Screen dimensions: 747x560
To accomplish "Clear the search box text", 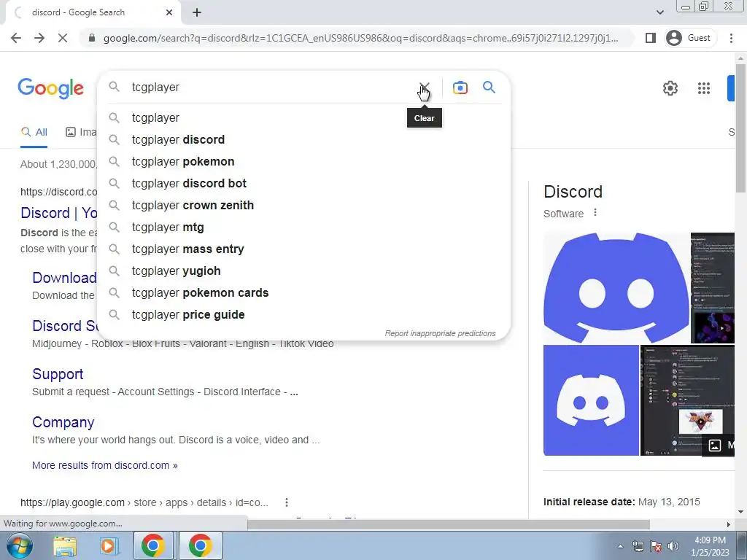I will [x=424, y=87].
